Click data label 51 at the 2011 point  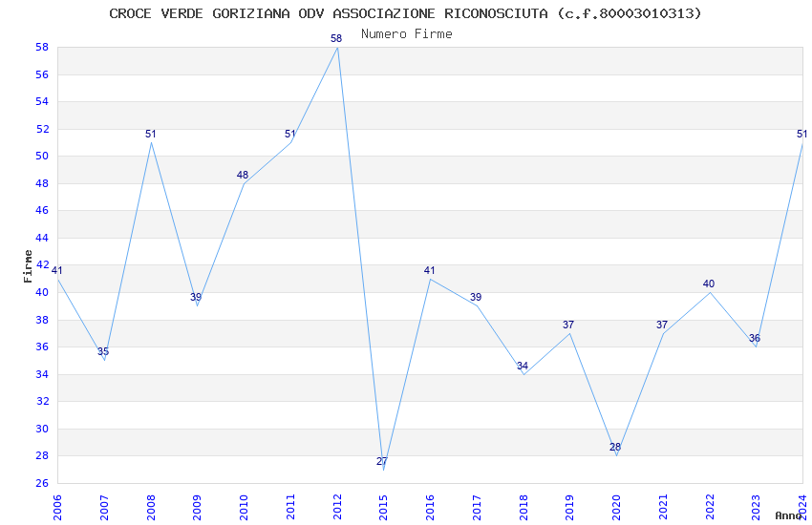(x=290, y=134)
